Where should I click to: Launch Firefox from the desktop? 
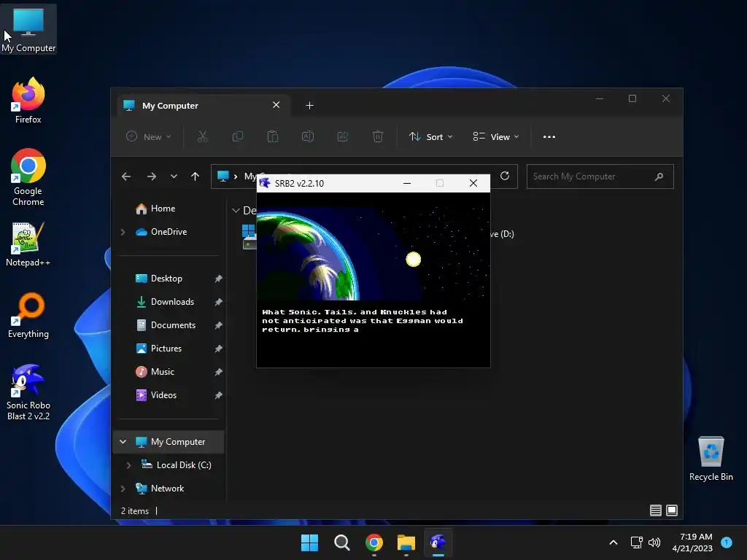click(x=28, y=101)
